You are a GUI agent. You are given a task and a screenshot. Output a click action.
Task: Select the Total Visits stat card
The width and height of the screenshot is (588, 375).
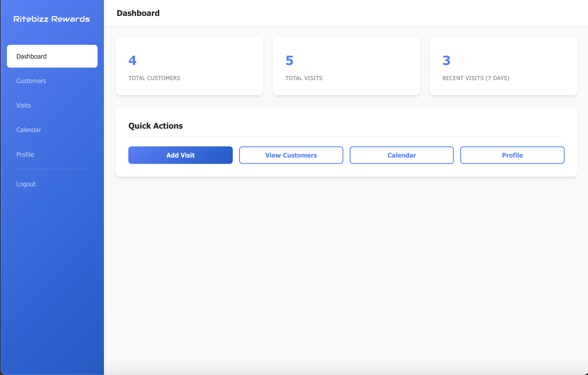tap(346, 66)
